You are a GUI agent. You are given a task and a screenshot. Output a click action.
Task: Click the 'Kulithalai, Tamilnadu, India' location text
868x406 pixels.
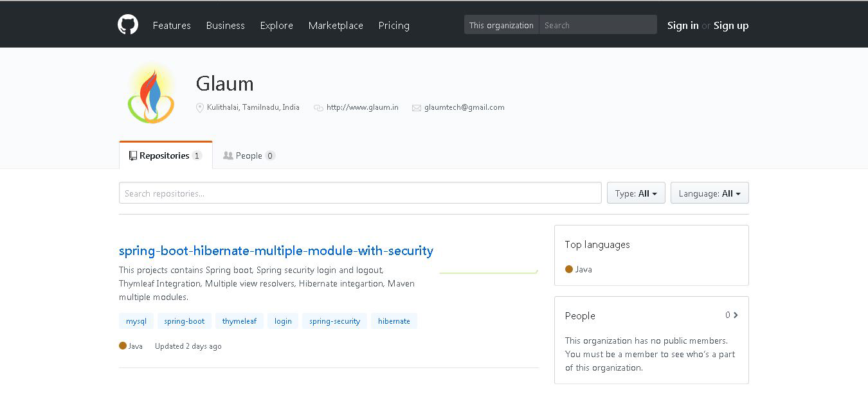click(253, 107)
